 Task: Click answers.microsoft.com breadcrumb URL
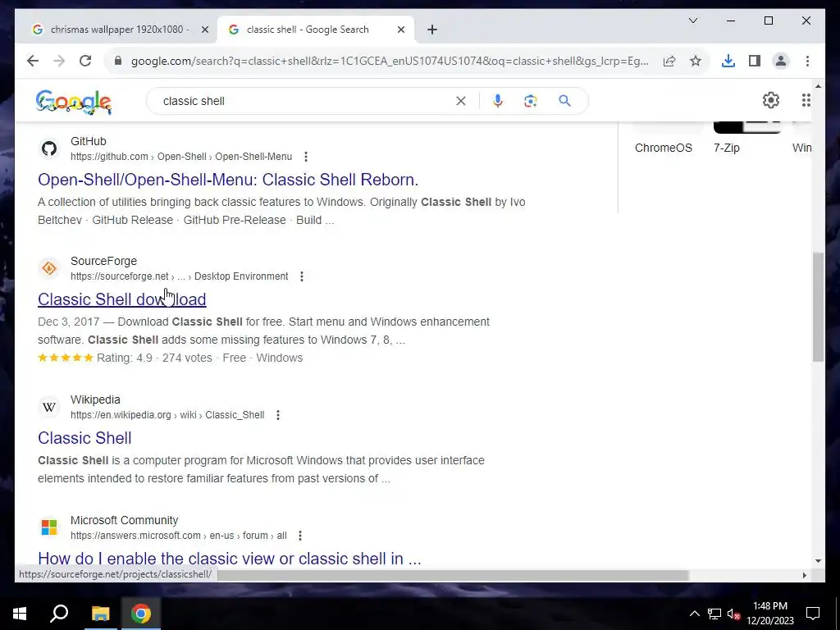click(178, 536)
